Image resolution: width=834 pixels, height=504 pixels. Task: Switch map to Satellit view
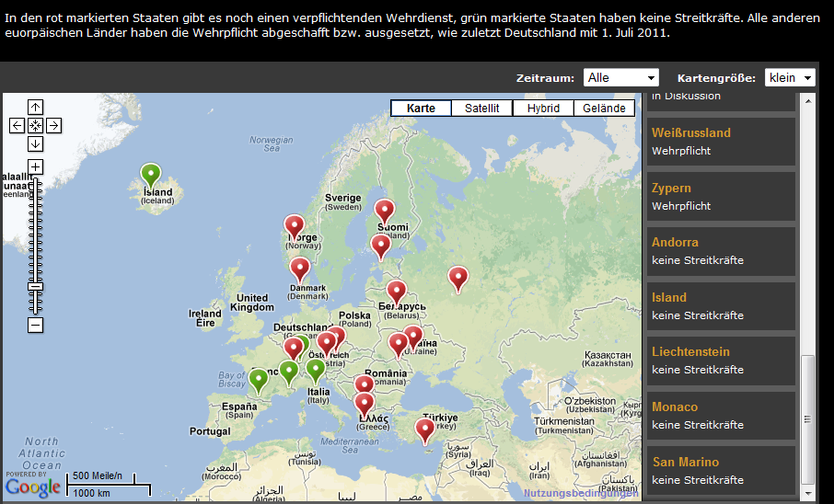[481, 109]
